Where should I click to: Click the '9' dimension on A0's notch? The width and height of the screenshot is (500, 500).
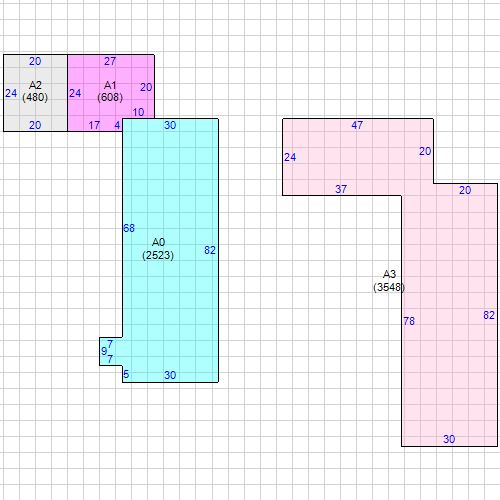[104, 351]
